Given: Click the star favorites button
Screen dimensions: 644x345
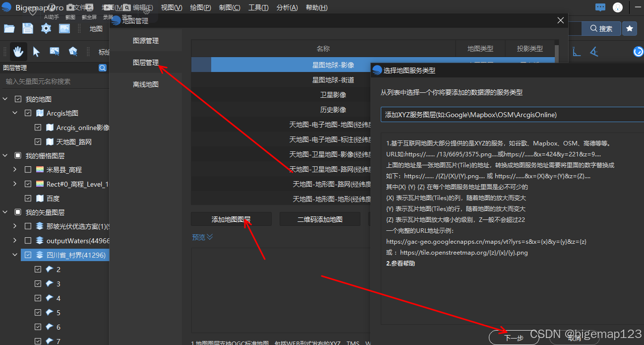Looking at the screenshot, I should 630,29.
